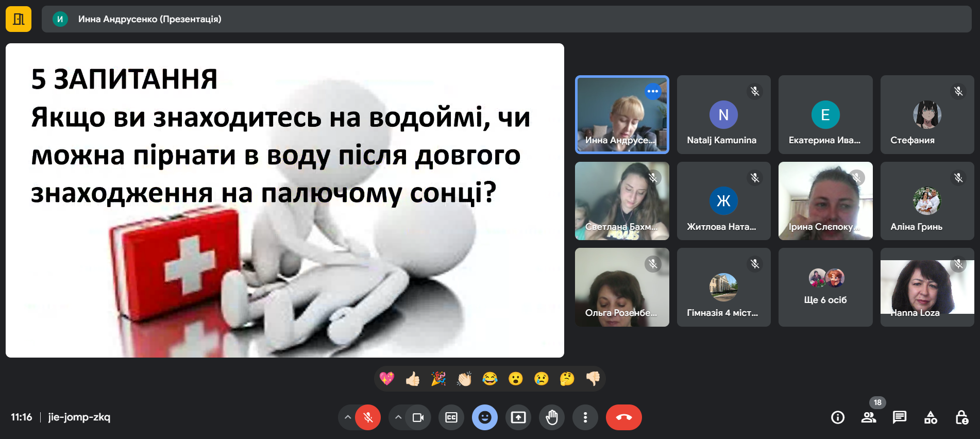This screenshot has width=980, height=439.
Task: Toggle the emoji reactions bar button
Action: point(485,417)
